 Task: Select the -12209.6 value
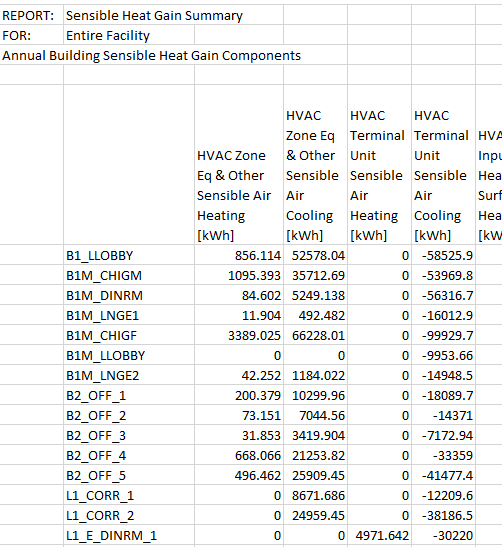point(443,495)
